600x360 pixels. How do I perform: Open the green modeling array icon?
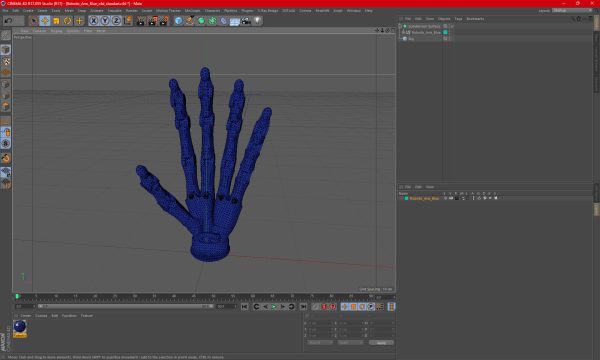(x=212, y=21)
